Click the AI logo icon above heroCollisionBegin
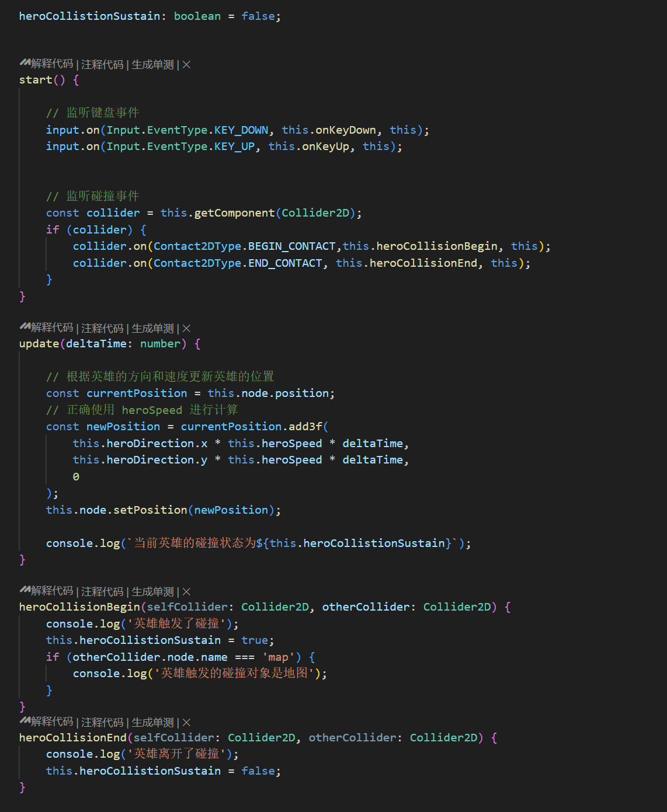The width and height of the screenshot is (667, 812). (x=25, y=591)
